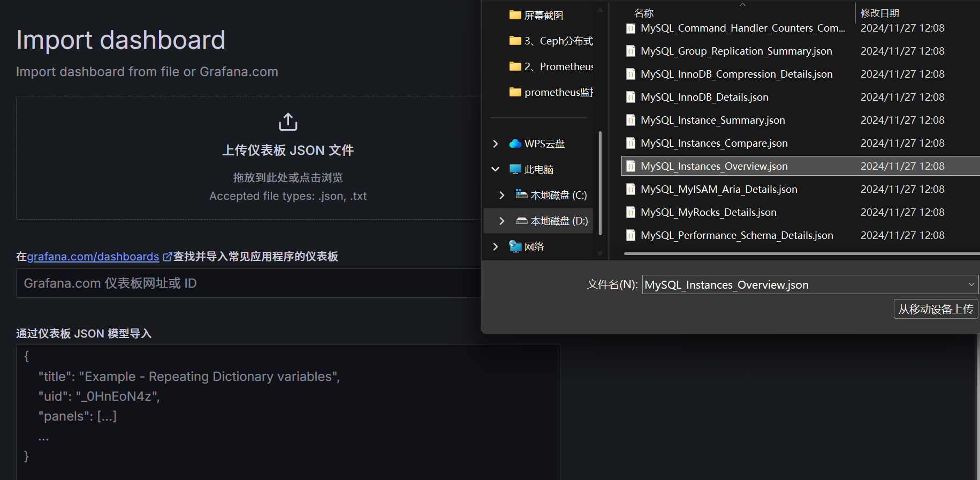Select file name MySQL_Group_Replication_Summary.json

(x=736, y=51)
